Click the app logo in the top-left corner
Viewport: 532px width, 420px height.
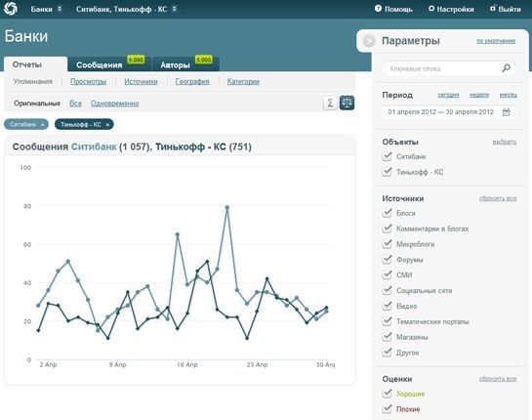[11, 9]
